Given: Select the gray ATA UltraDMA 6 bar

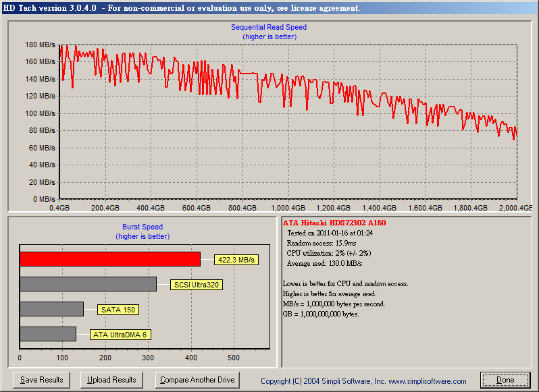Looking at the screenshot, I should tap(47, 334).
